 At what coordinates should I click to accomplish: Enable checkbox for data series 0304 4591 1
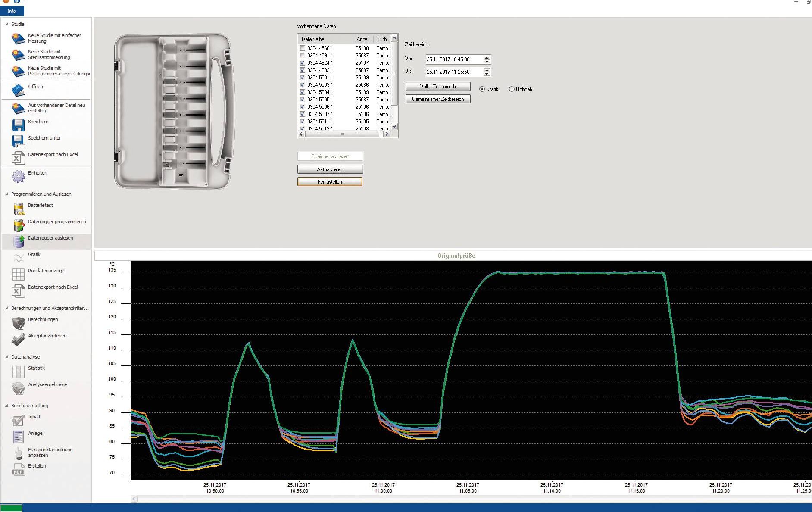[302, 56]
